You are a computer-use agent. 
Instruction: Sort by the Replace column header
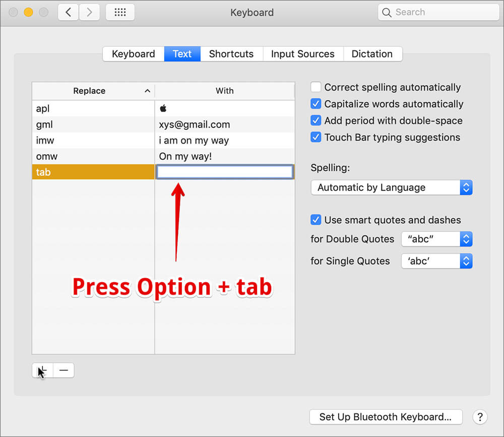pyautogui.click(x=93, y=91)
